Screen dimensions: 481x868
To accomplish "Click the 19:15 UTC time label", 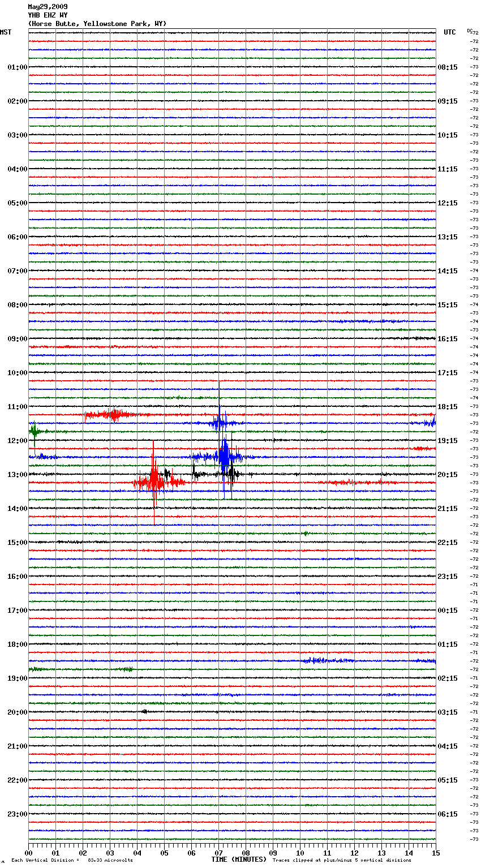I will tap(448, 441).
